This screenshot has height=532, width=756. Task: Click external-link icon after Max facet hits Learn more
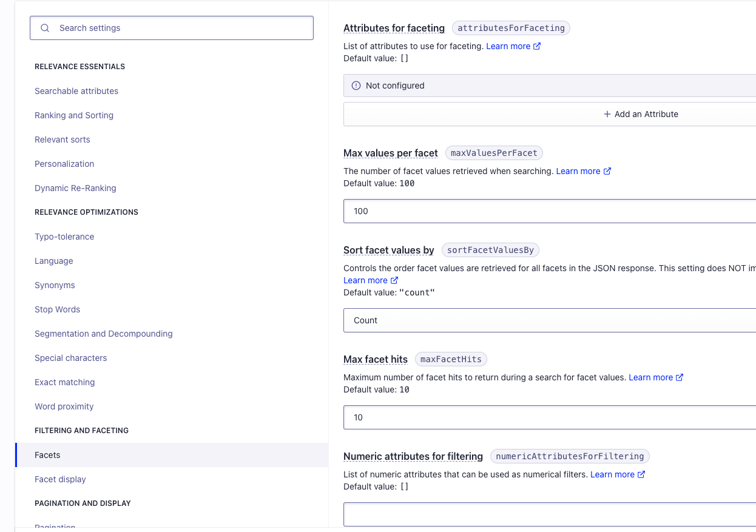click(680, 377)
